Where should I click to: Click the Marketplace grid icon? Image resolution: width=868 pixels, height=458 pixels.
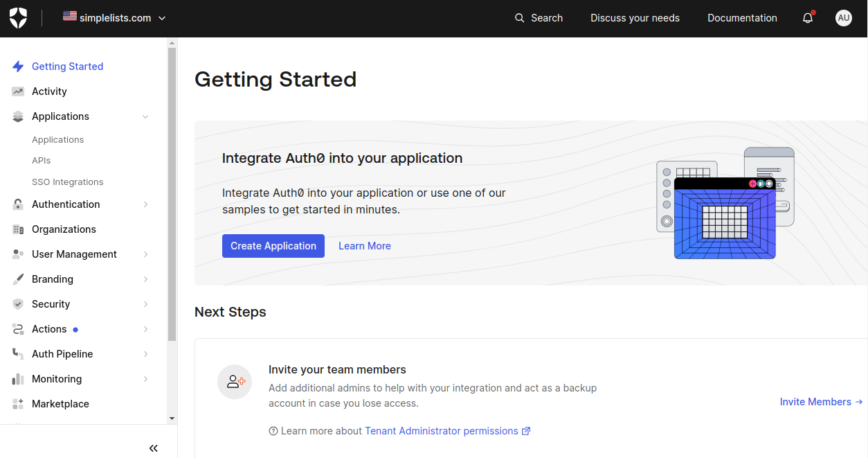[x=18, y=404]
